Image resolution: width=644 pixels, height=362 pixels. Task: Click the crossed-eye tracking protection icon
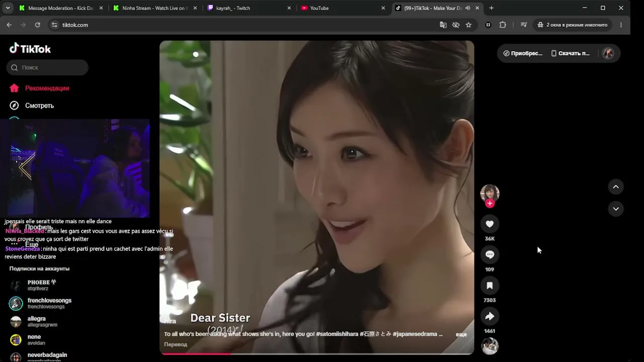[x=456, y=25]
